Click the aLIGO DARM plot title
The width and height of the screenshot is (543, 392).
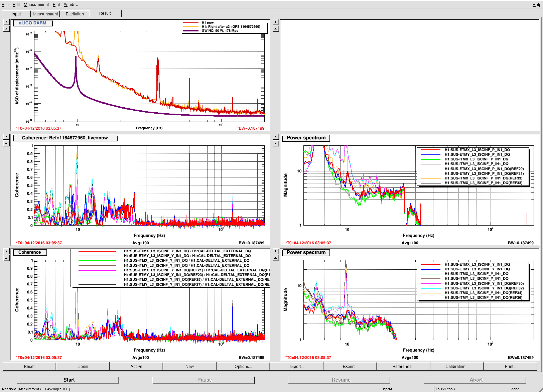[33, 23]
